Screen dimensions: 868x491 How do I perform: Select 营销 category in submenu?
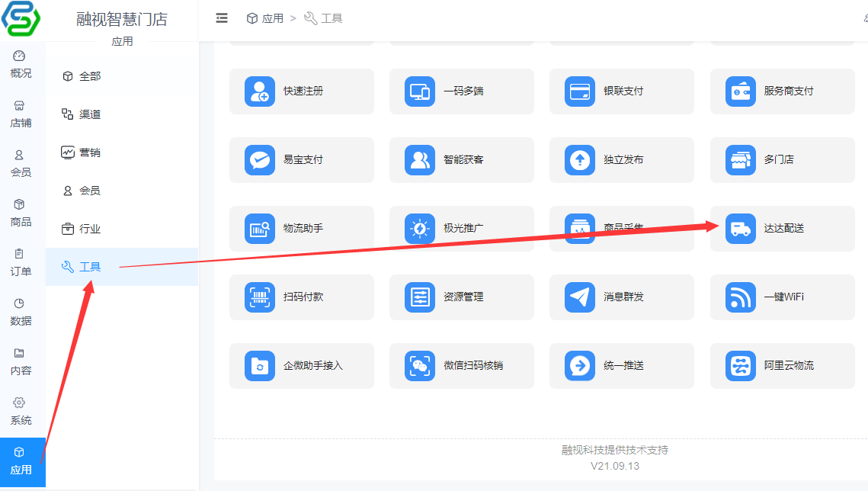pos(122,152)
